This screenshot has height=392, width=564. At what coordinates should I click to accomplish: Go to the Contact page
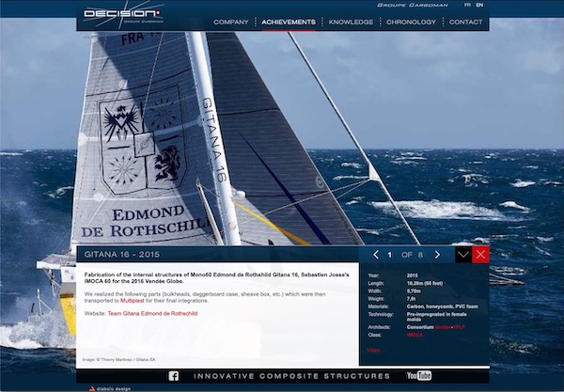point(466,22)
